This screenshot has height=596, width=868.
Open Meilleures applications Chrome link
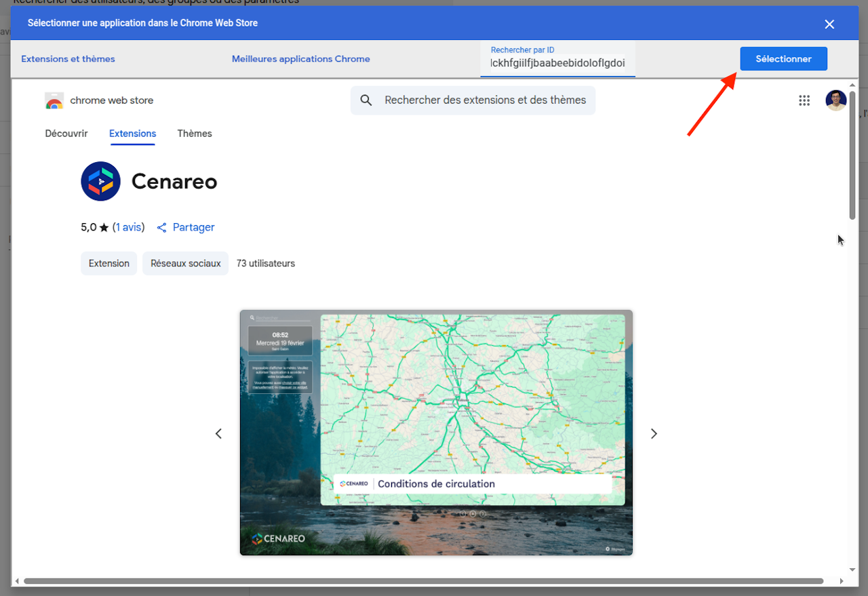pyautogui.click(x=300, y=59)
